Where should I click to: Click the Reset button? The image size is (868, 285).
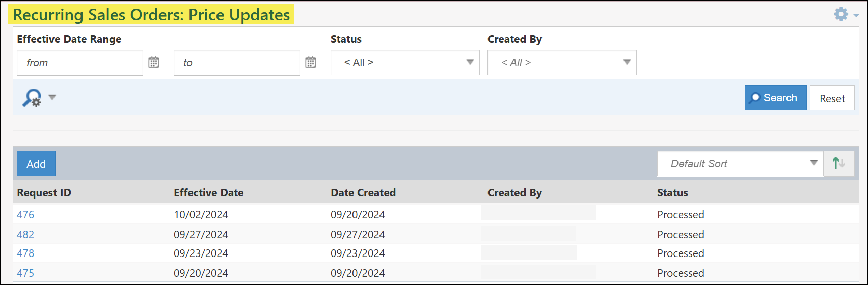pos(832,98)
